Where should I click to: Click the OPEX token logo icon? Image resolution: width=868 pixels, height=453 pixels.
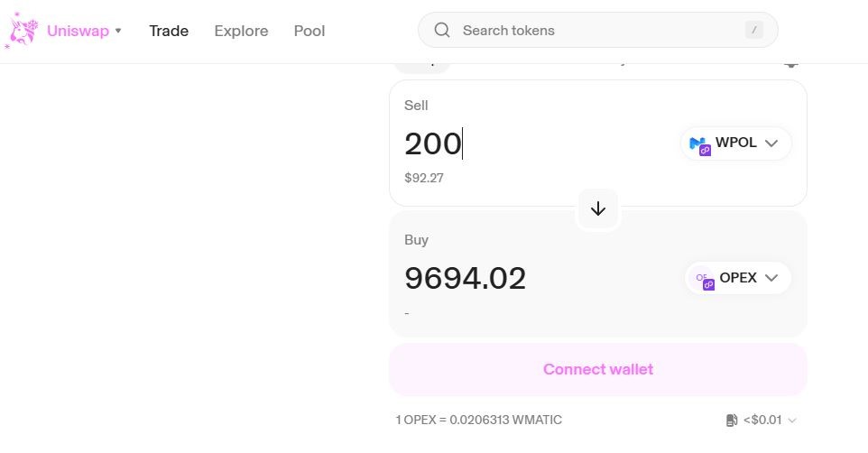click(x=705, y=281)
